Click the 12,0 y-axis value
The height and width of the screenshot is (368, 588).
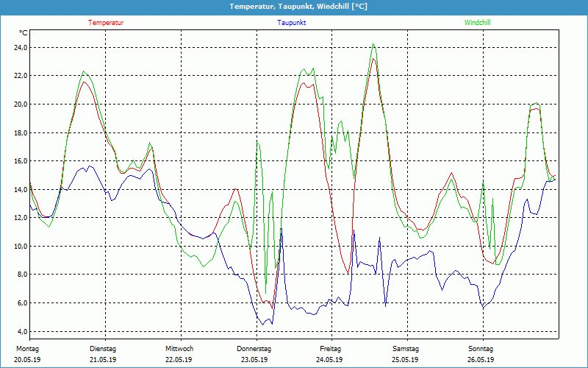[x=21, y=217]
